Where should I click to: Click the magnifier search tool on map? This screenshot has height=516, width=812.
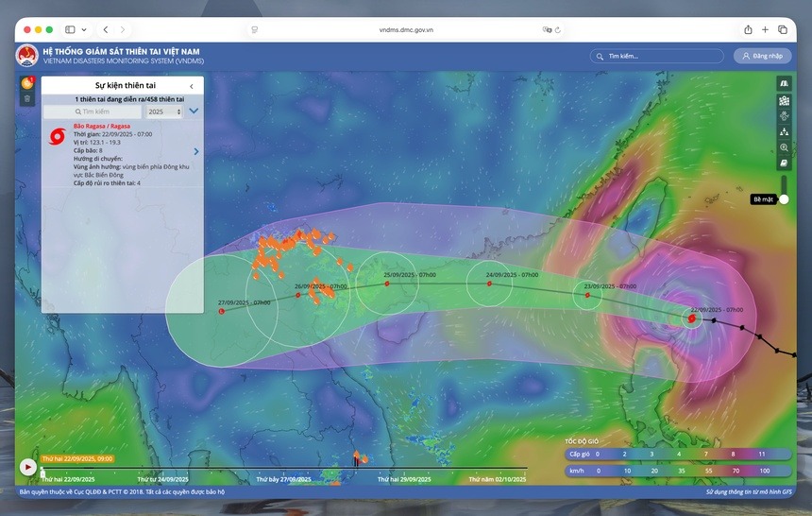point(784,147)
